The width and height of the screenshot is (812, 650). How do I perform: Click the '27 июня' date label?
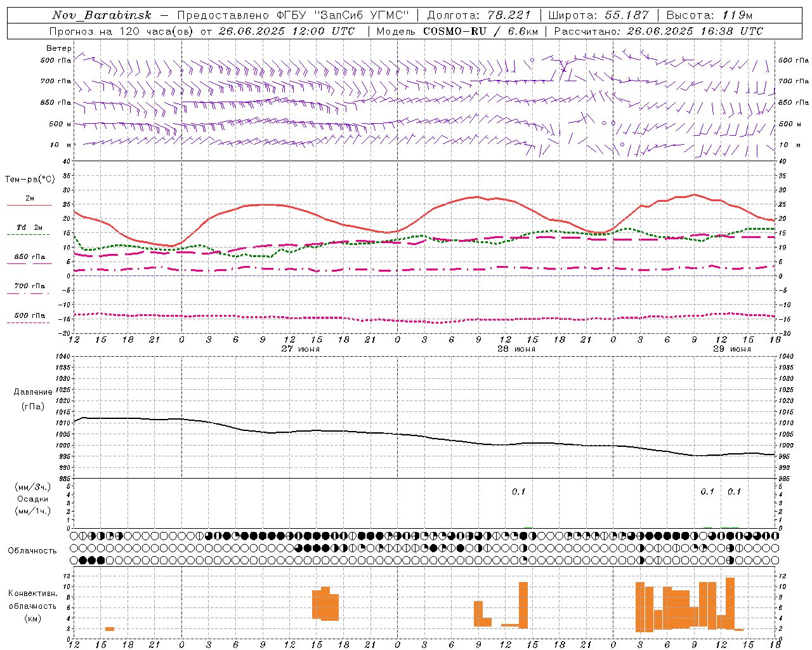[301, 348]
